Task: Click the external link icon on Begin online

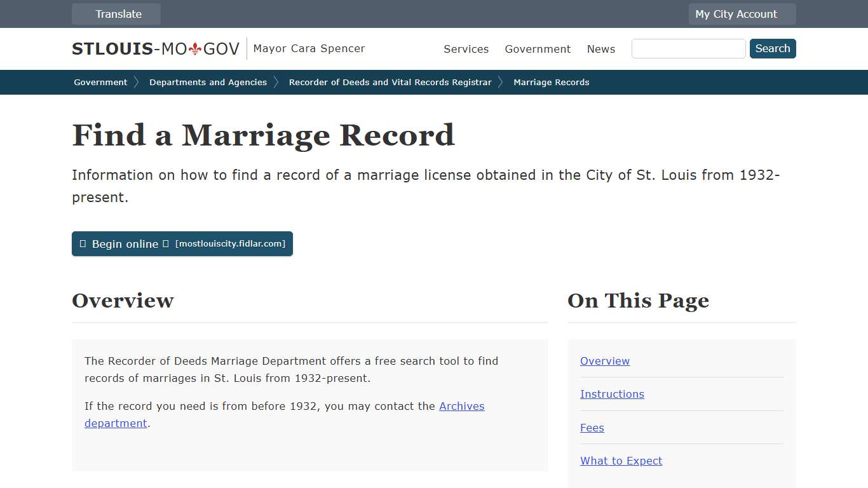Action: coord(166,243)
